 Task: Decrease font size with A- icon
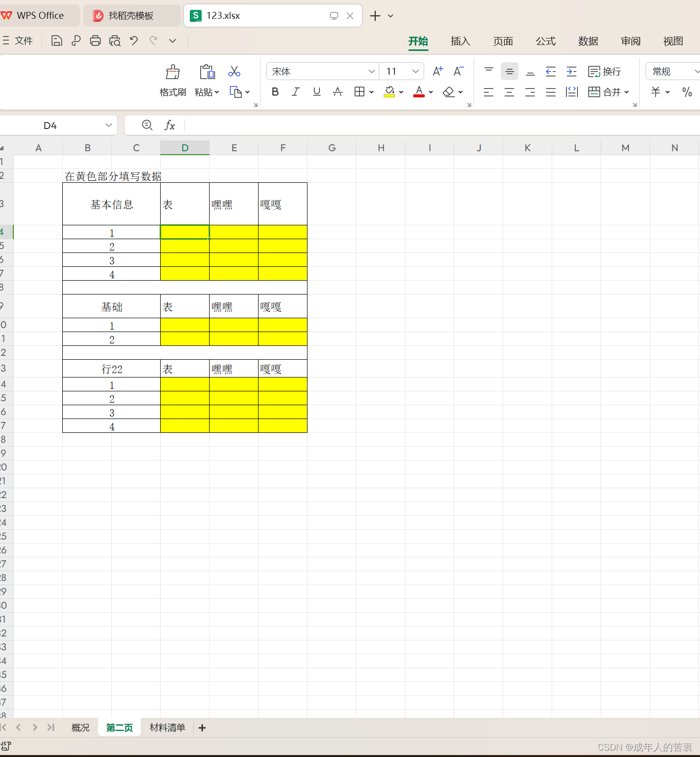click(458, 71)
